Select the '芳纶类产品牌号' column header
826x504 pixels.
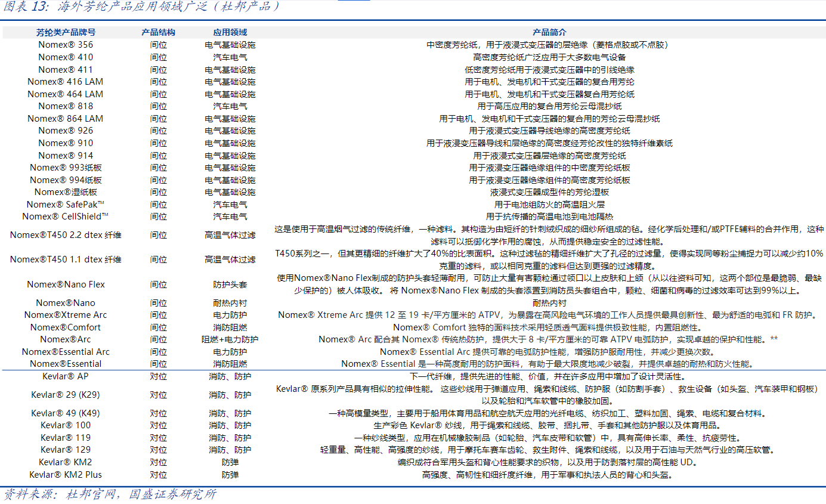[66, 32]
